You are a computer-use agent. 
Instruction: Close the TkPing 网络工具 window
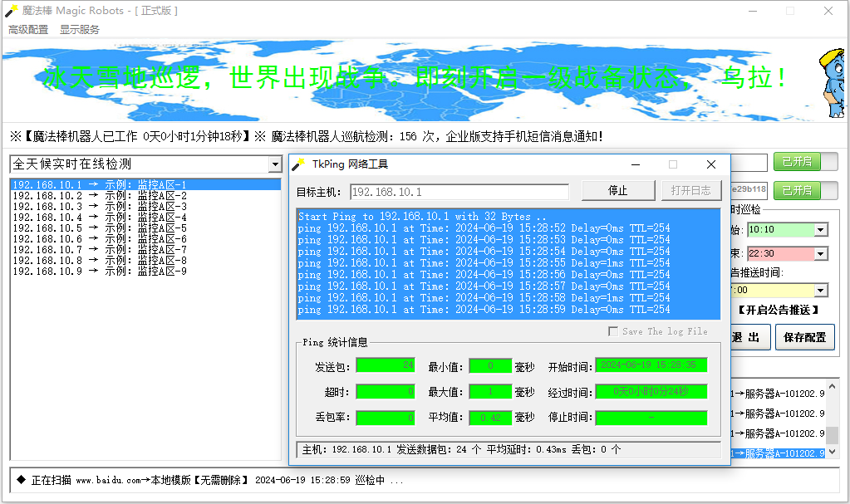pyautogui.click(x=711, y=164)
